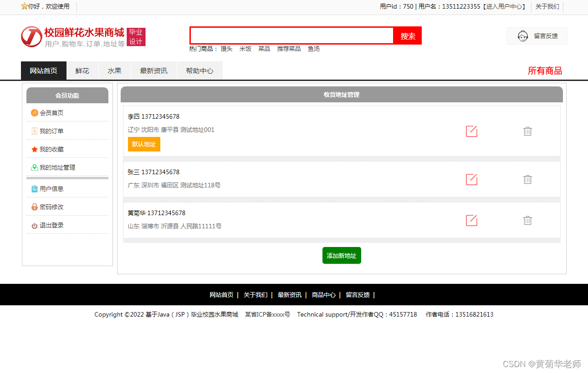Click 进入用户中心 in the top bar
588x373 pixels.
504,6
